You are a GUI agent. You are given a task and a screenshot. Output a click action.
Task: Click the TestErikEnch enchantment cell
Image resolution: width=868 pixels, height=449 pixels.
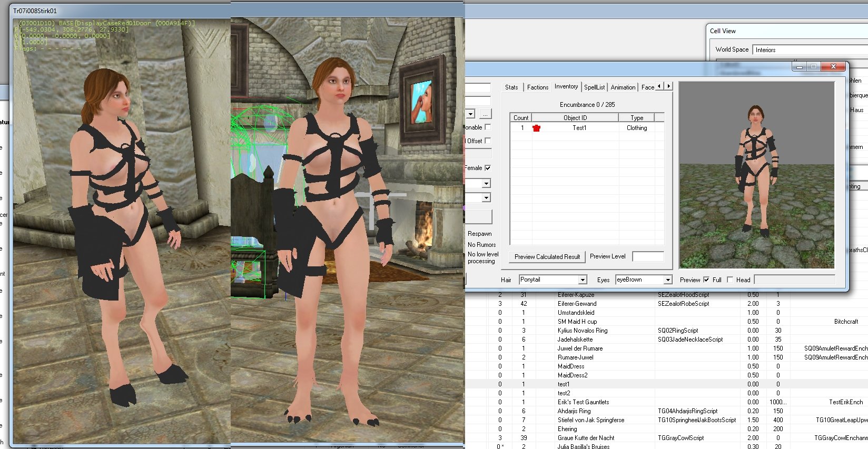[846, 402]
